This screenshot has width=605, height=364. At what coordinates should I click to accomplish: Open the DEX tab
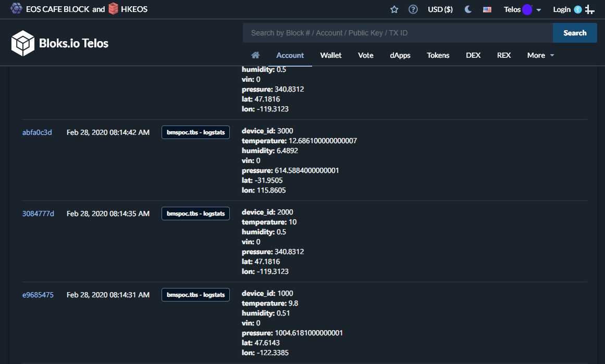point(473,55)
